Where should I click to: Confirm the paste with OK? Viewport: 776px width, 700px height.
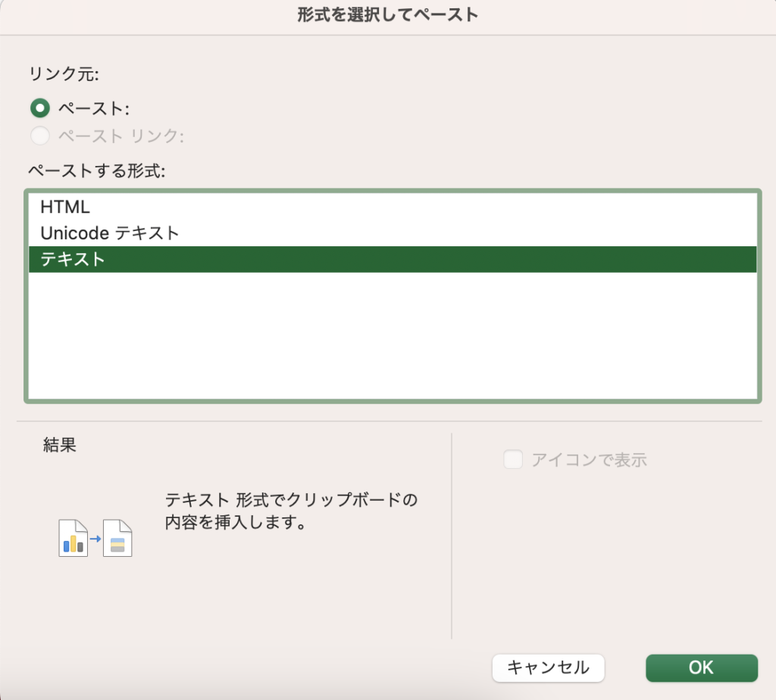701,667
